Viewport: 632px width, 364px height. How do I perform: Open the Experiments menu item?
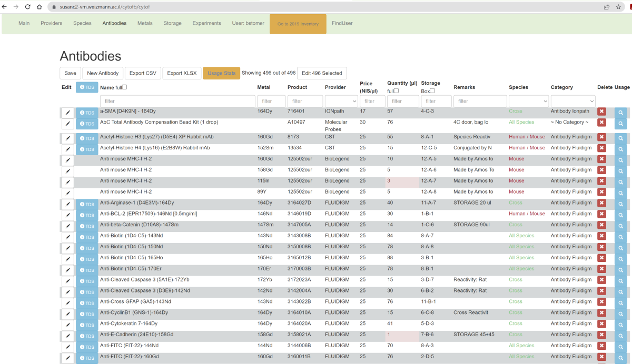(206, 23)
